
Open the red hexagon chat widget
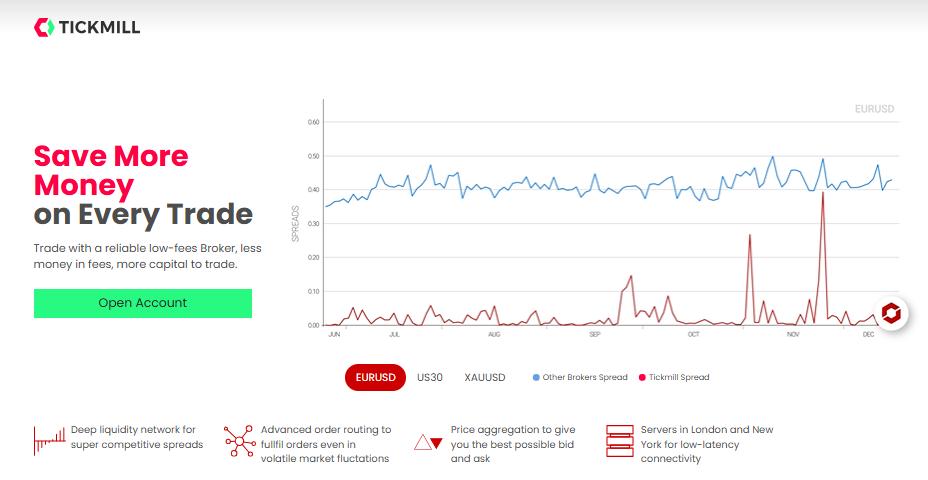(891, 313)
